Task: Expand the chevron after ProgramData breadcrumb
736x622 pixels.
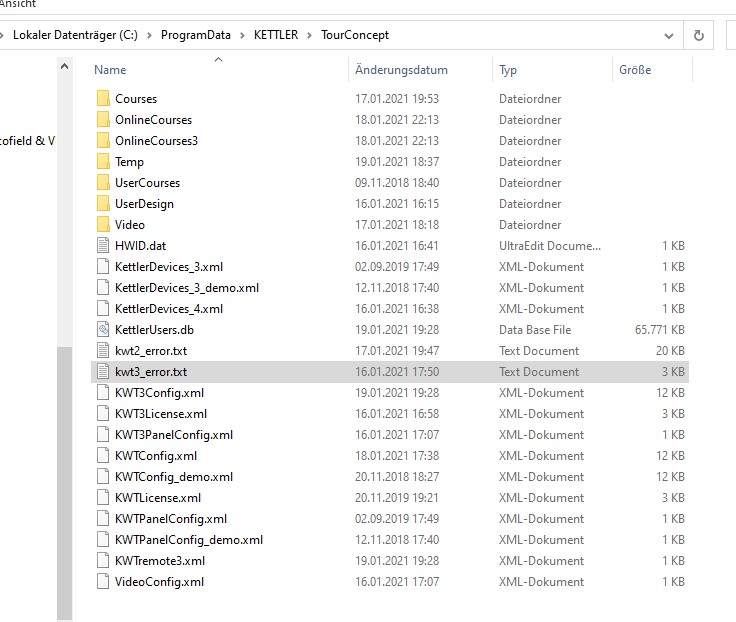Action: tap(242, 36)
